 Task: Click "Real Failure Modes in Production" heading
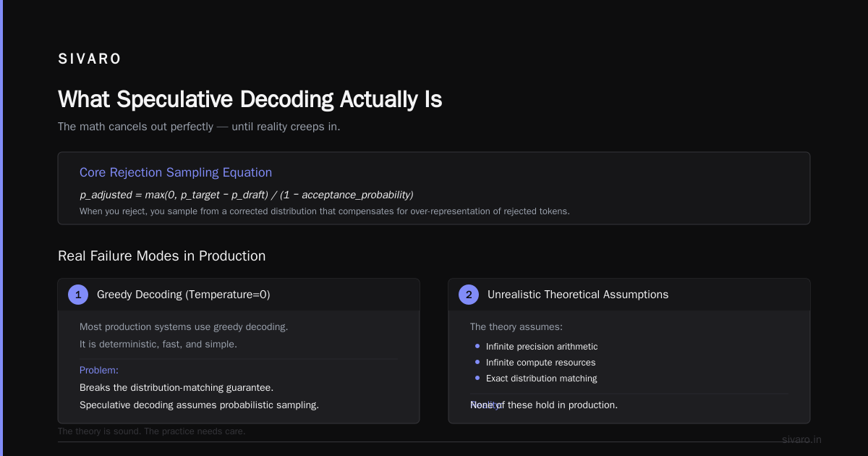[162, 256]
